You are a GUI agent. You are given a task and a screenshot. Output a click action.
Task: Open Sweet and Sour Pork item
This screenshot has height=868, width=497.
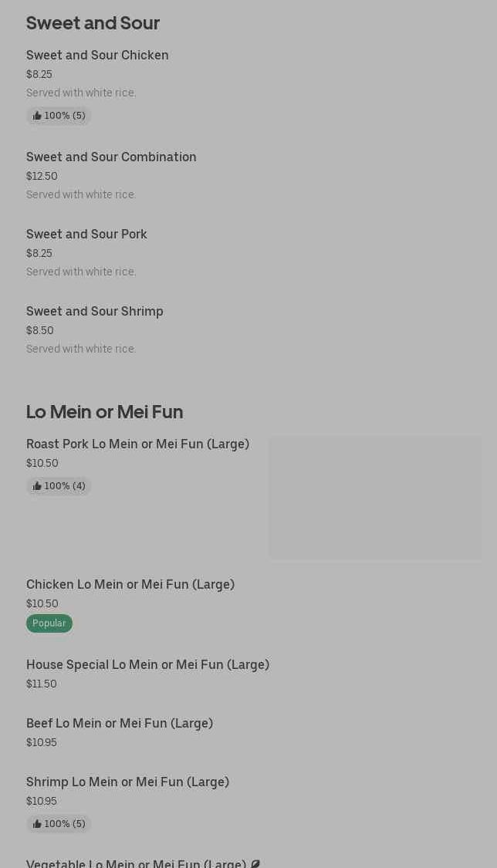tap(86, 234)
